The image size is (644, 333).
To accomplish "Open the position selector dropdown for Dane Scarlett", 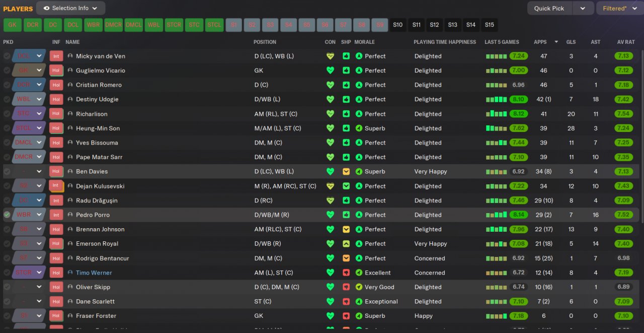I will [x=29, y=301].
